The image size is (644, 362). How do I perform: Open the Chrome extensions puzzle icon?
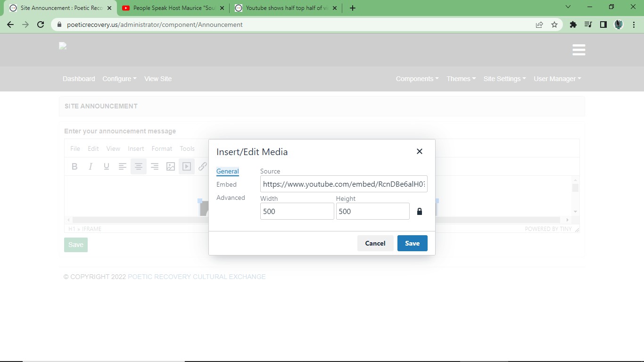click(573, 25)
